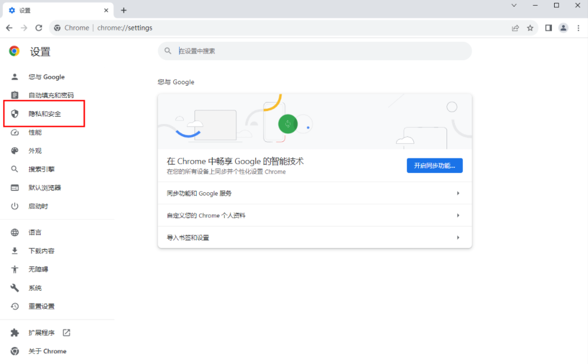Expand 同步功能和 Google 服务
The width and height of the screenshot is (588, 364).
click(314, 193)
